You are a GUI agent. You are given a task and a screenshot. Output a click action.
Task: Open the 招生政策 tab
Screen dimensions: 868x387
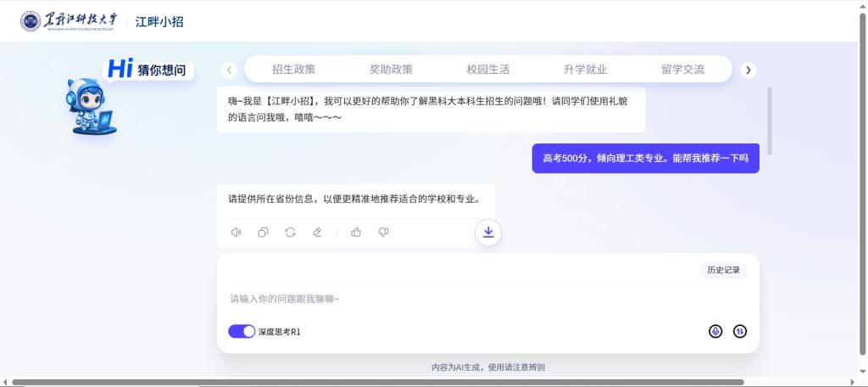[x=293, y=70]
